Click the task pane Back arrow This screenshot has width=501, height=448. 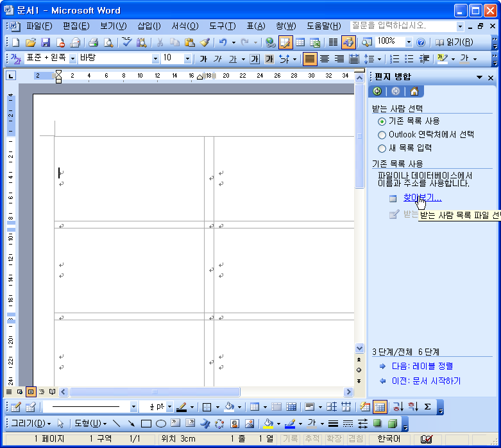tap(377, 91)
